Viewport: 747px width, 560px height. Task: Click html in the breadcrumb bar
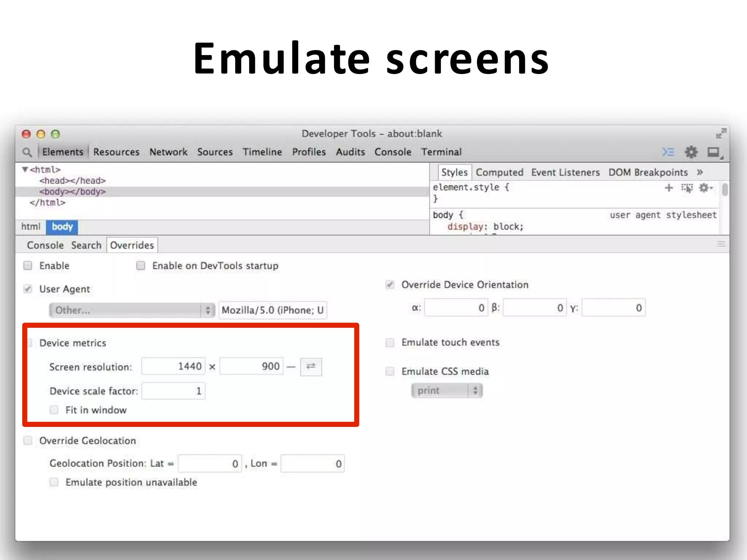pos(31,227)
